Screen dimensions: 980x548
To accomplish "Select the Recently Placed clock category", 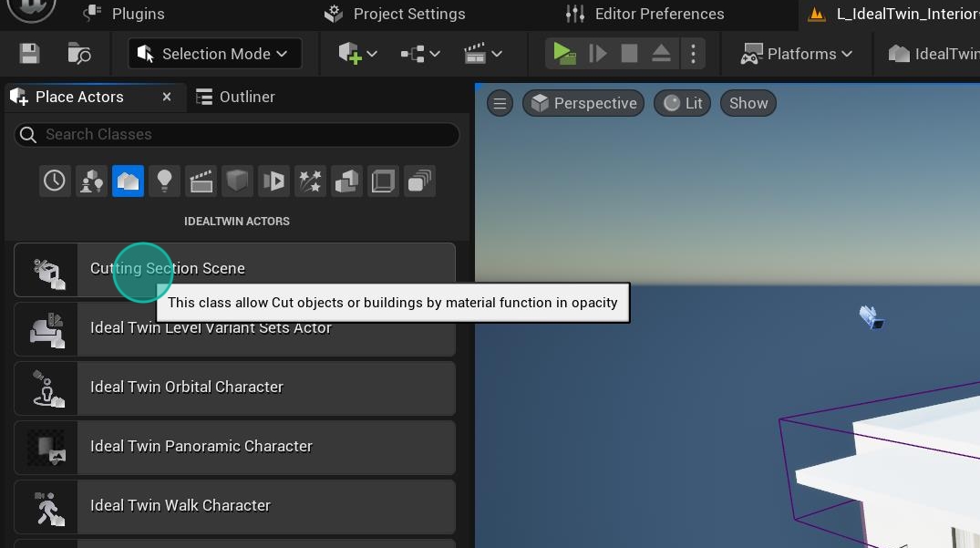I will (x=55, y=181).
